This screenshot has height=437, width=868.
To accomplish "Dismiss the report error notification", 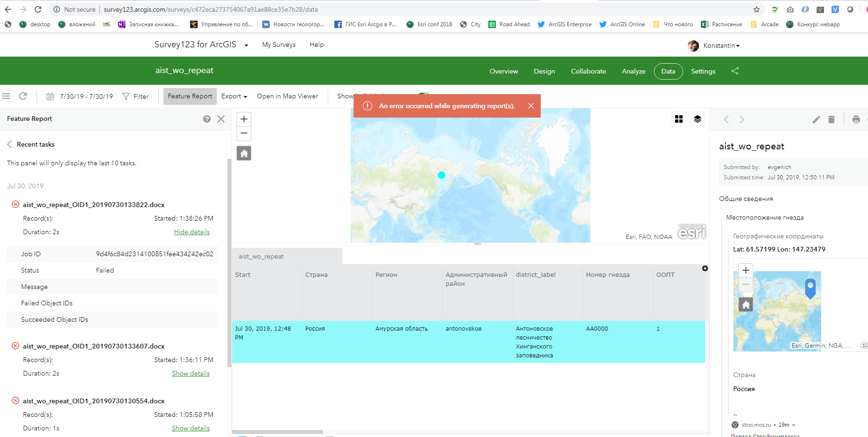I will [531, 106].
